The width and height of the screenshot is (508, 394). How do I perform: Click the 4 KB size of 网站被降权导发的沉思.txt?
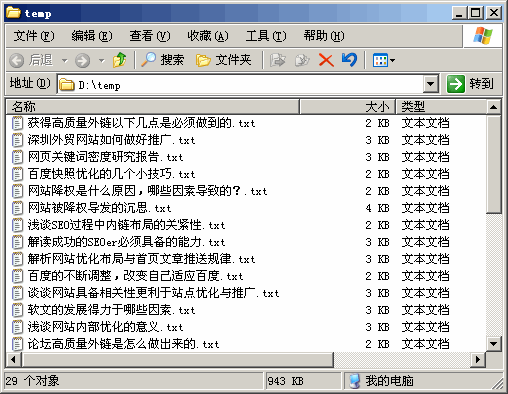click(x=377, y=208)
